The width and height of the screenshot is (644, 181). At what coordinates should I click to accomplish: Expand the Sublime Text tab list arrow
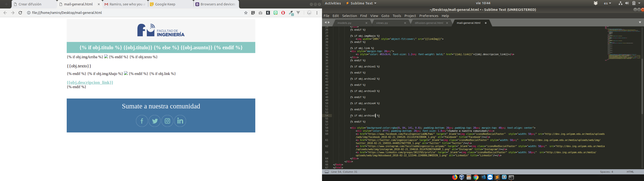640,22
